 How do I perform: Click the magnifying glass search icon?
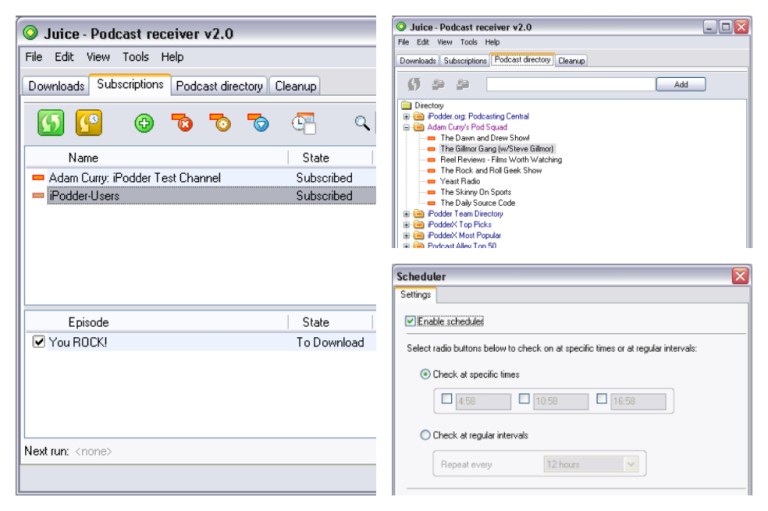click(x=362, y=122)
